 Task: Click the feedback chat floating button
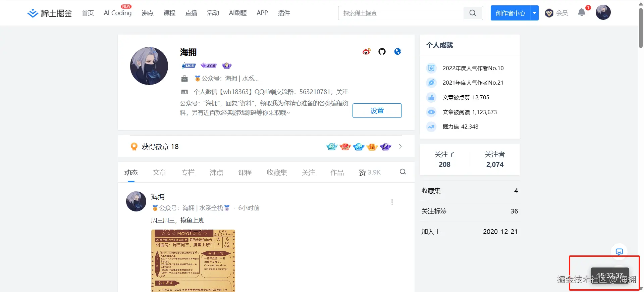pyautogui.click(x=619, y=252)
